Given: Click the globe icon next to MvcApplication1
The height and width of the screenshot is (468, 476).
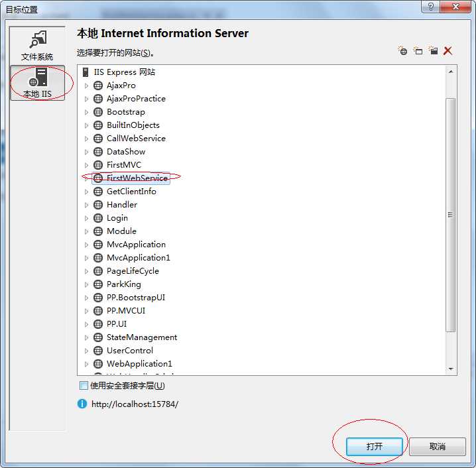Looking at the screenshot, I should 98,258.
